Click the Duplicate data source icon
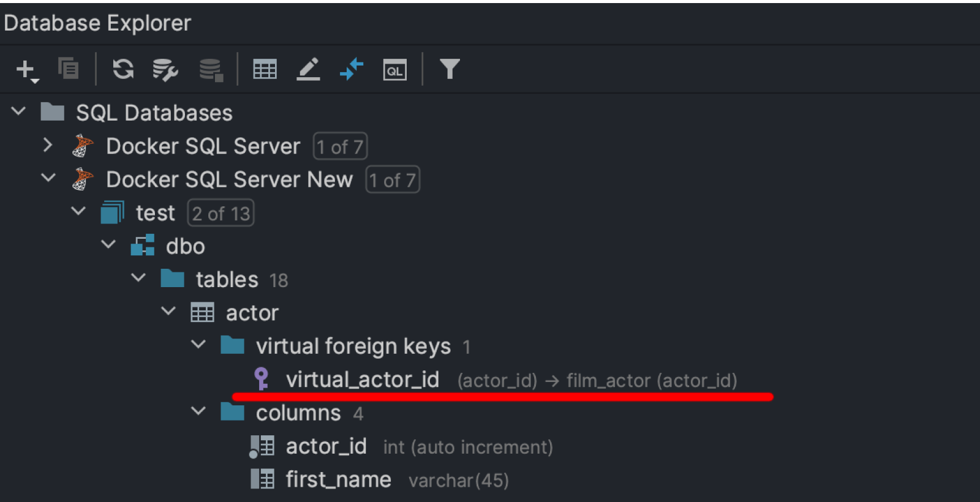Viewport: 980px width, 502px height. coord(68,68)
